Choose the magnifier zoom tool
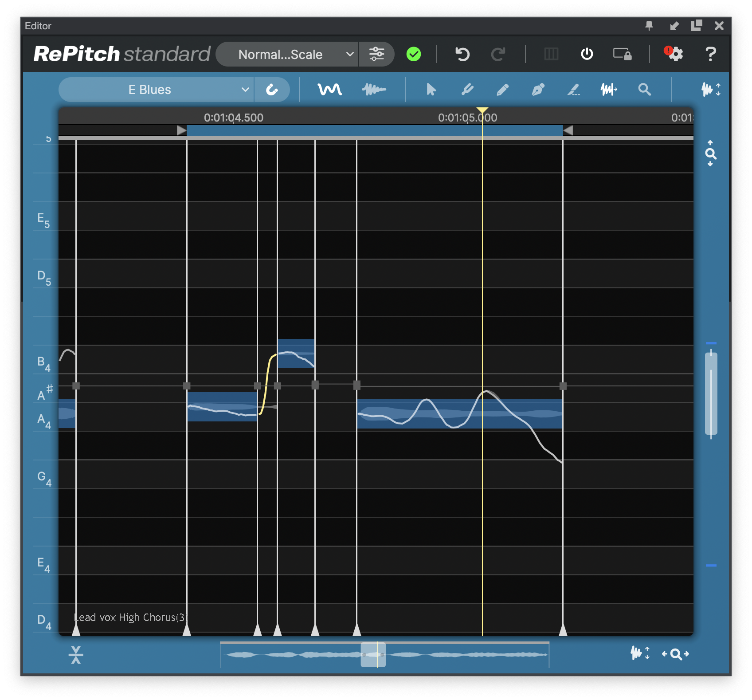 [644, 90]
